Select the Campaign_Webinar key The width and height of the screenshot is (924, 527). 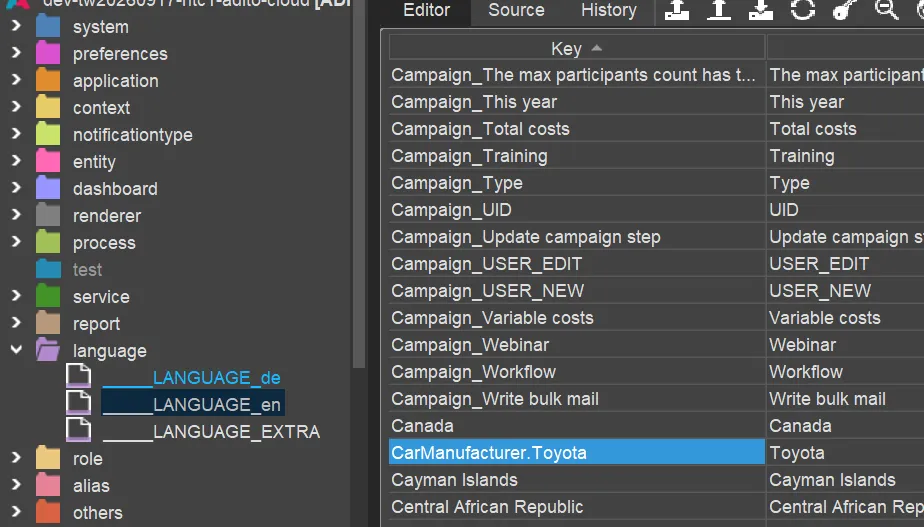pos(576,345)
